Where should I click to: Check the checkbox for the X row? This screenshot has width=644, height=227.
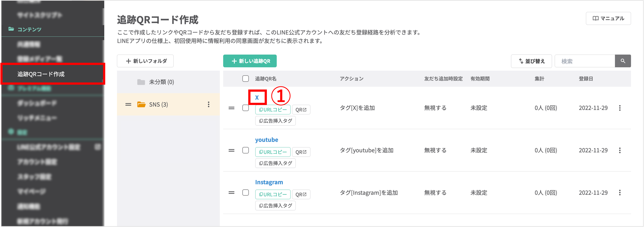[246, 108]
